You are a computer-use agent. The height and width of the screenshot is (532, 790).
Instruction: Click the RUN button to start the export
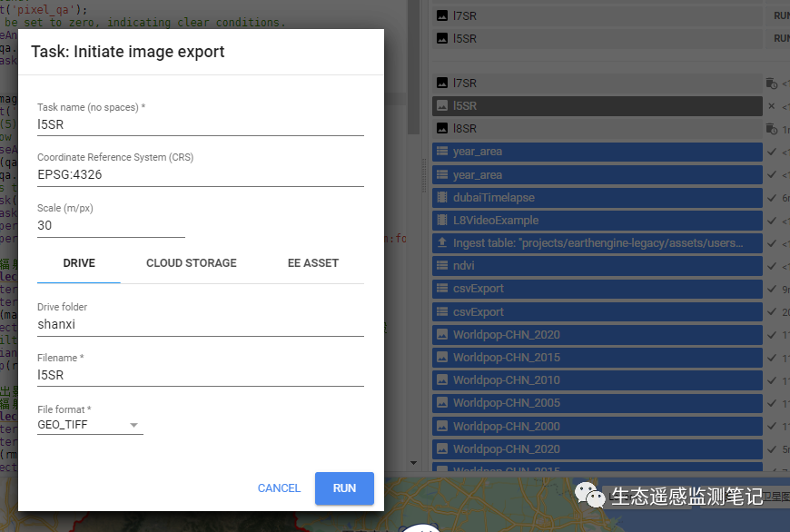coord(344,488)
